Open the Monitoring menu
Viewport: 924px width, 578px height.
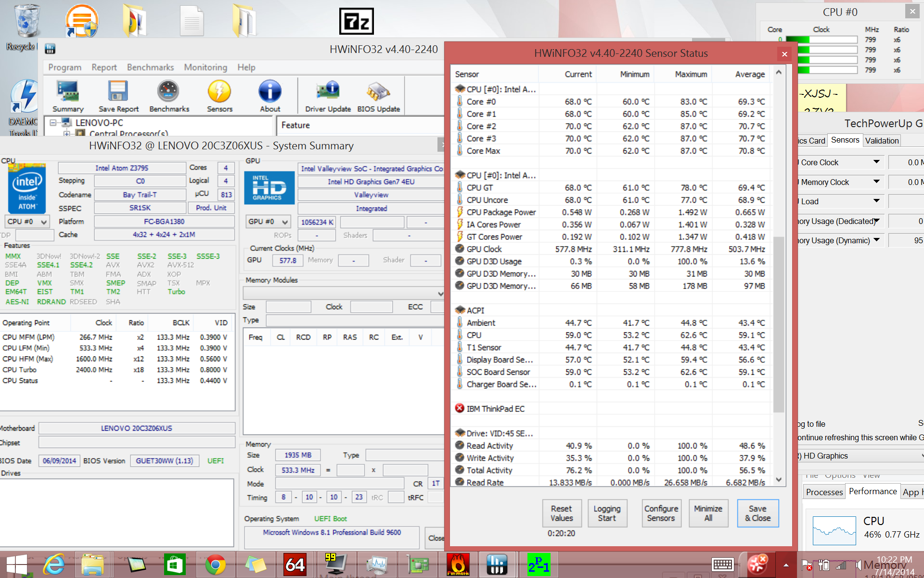click(x=205, y=67)
